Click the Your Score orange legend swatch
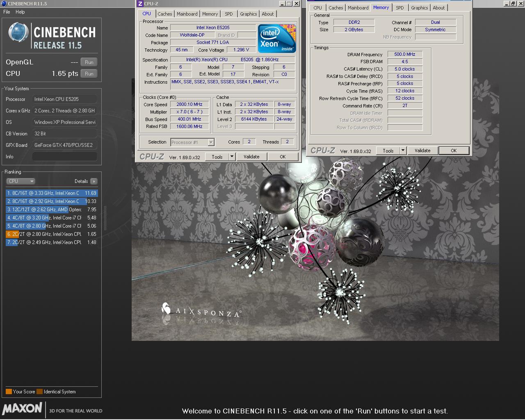The width and height of the screenshot is (525, 420). click(9, 391)
